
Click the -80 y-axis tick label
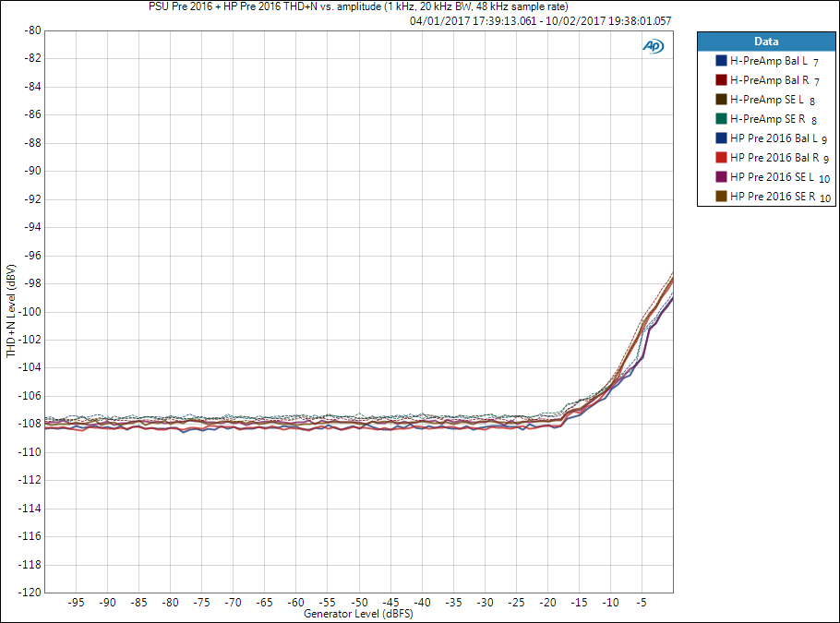(x=32, y=30)
